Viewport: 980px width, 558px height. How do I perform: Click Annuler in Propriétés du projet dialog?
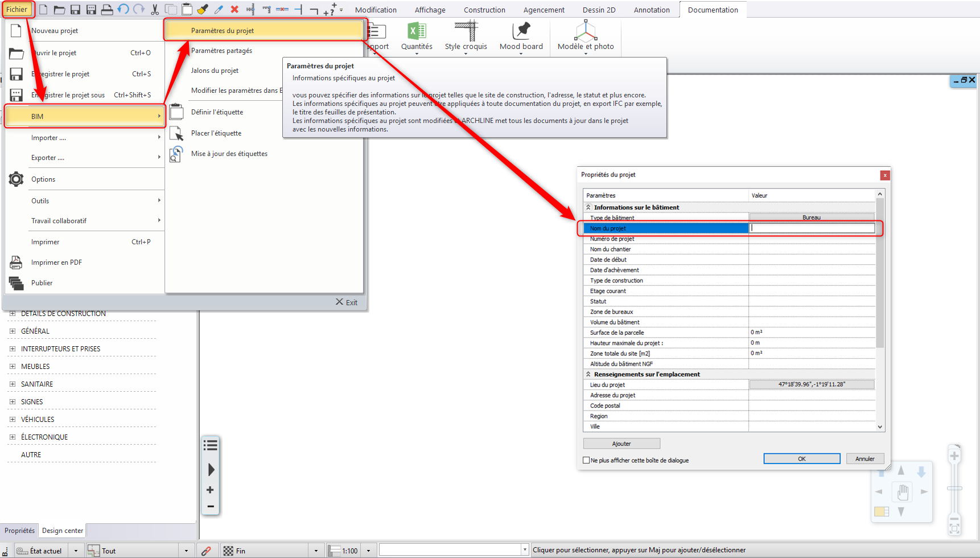(x=865, y=459)
